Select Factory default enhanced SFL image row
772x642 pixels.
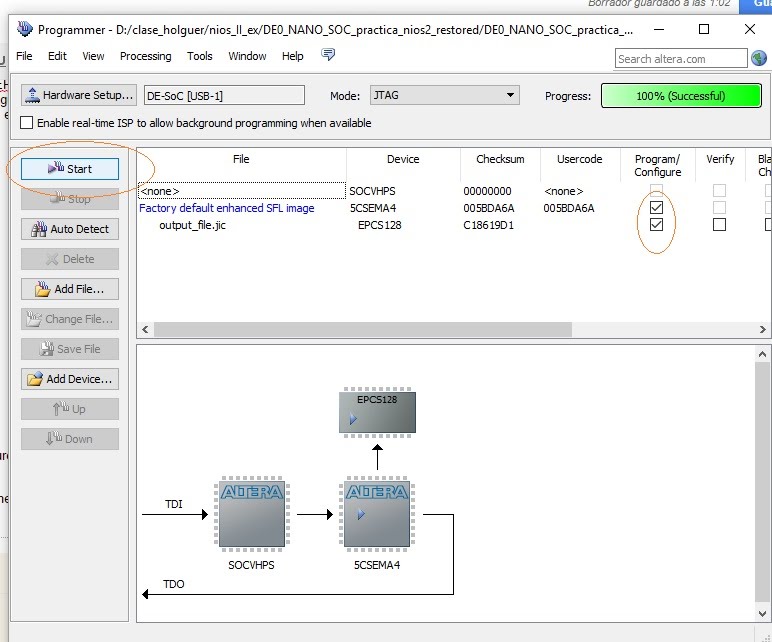(226, 208)
